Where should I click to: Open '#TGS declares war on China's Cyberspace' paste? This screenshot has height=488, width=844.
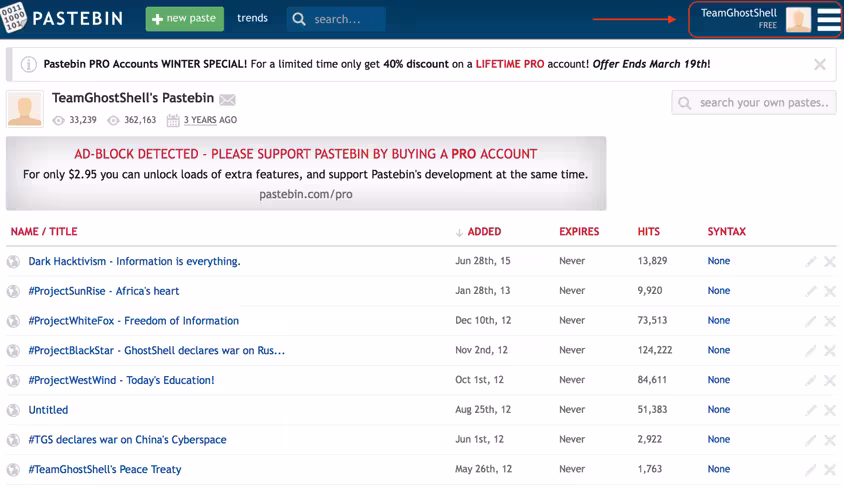click(127, 440)
